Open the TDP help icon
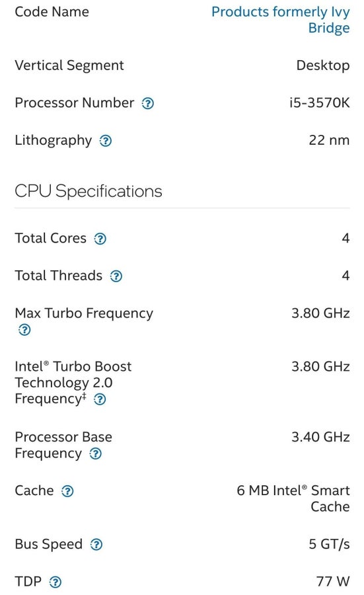The height and width of the screenshot is (595, 364). pyautogui.click(x=55, y=582)
